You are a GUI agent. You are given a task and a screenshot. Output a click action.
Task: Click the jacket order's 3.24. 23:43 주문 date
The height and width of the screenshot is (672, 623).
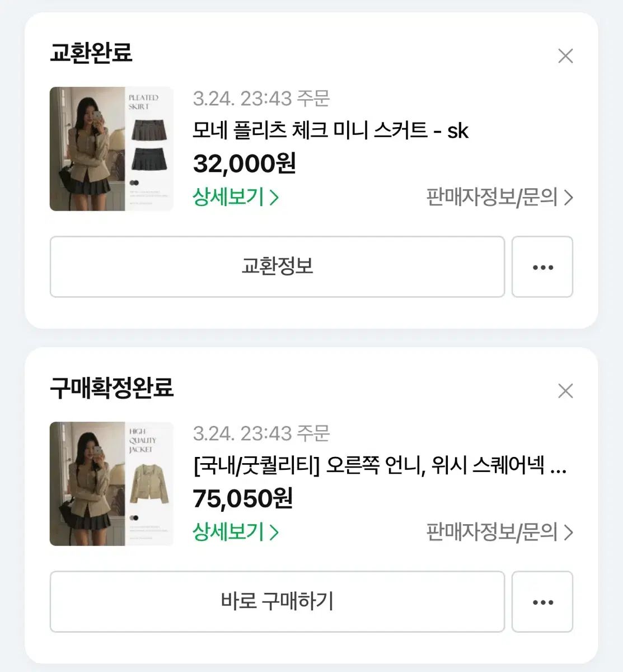pyautogui.click(x=261, y=433)
